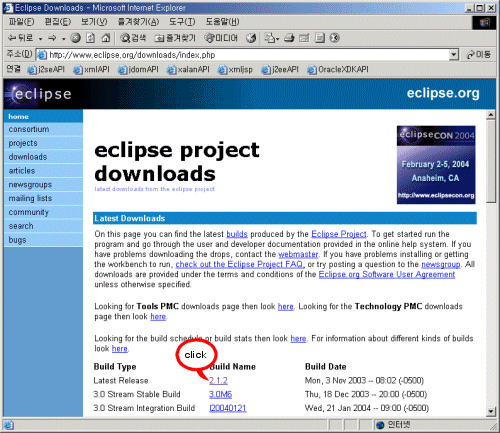This screenshot has width=500, height=433.
Task: Click the Print icon in toolbar
Action: tap(289, 38)
